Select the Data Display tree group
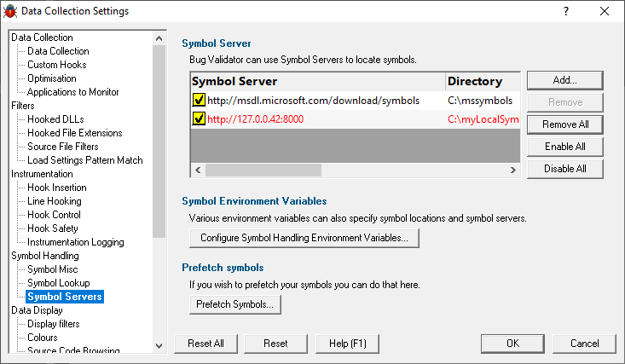 point(37,310)
